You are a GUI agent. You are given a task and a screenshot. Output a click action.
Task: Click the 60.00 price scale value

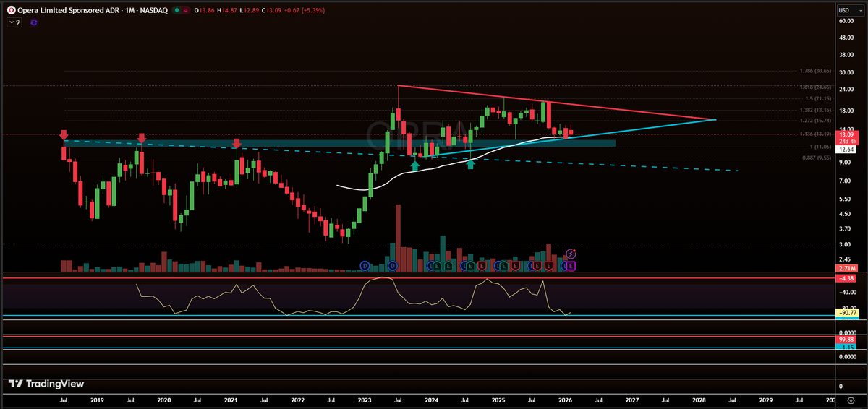pyautogui.click(x=846, y=21)
